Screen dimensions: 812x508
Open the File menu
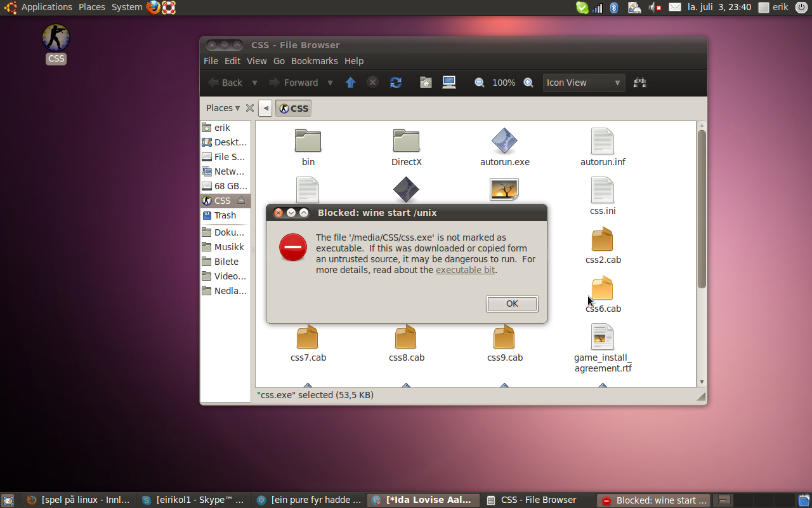[x=211, y=61]
